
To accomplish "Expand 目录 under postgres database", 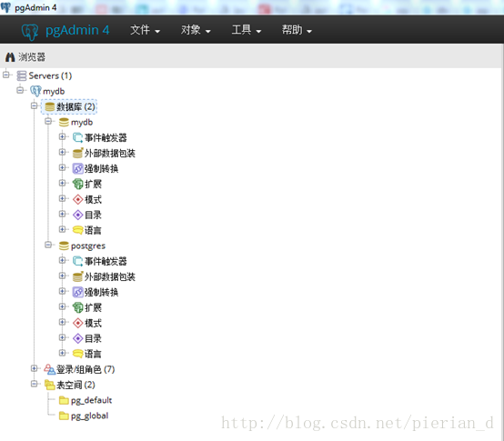I will click(63, 337).
